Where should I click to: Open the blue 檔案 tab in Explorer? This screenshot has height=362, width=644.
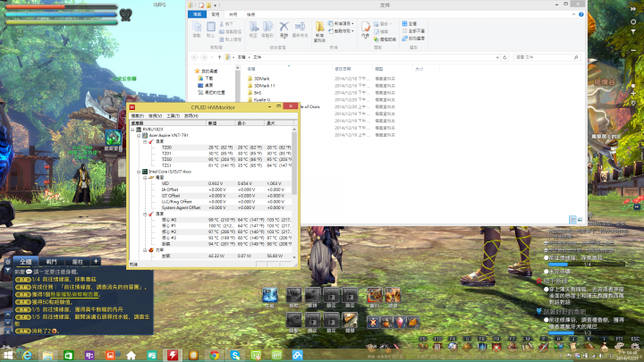coord(197,14)
